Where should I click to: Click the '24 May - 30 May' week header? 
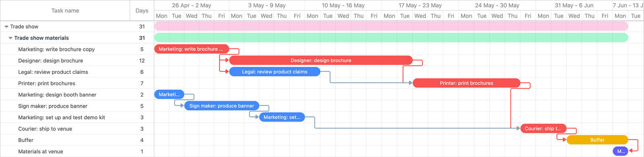497,5
